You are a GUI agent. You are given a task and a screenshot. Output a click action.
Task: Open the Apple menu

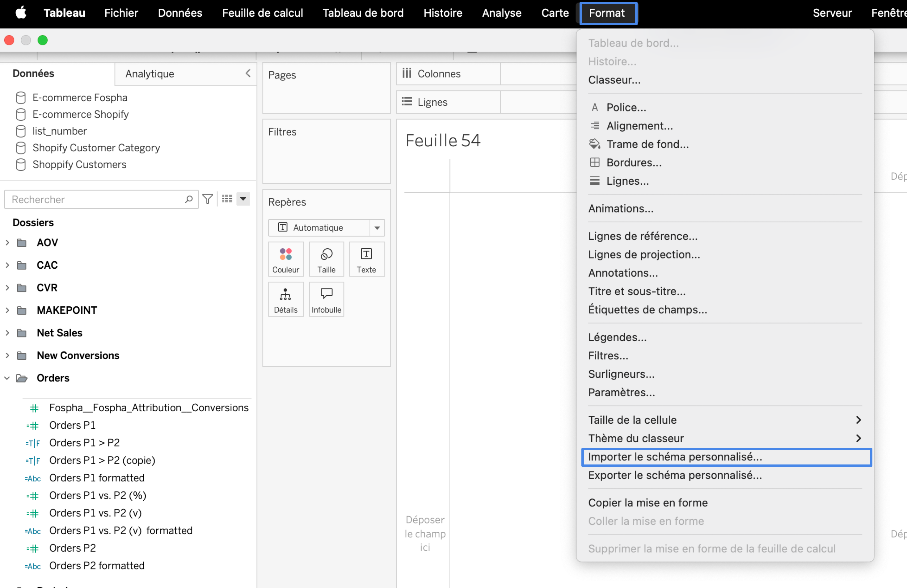21,13
